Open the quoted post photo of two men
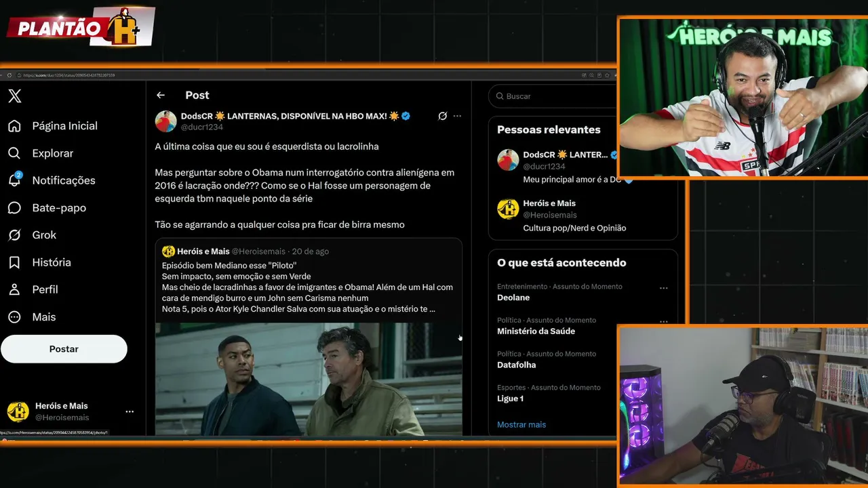This screenshot has height=488, width=868. point(309,379)
